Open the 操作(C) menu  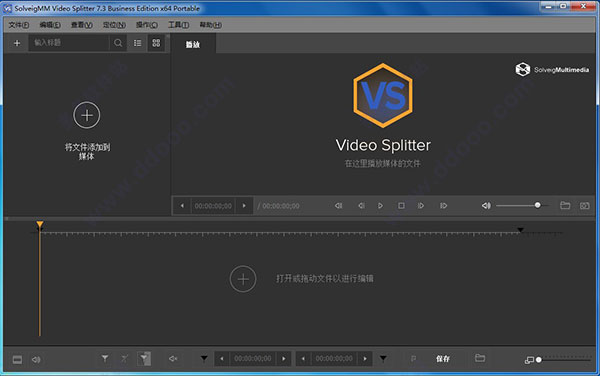147,25
